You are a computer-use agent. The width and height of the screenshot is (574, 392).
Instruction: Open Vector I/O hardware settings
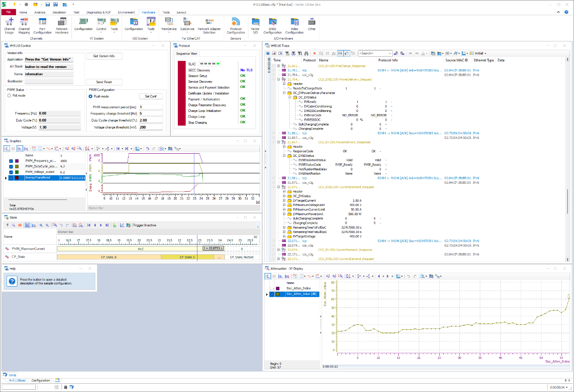[x=255, y=26]
